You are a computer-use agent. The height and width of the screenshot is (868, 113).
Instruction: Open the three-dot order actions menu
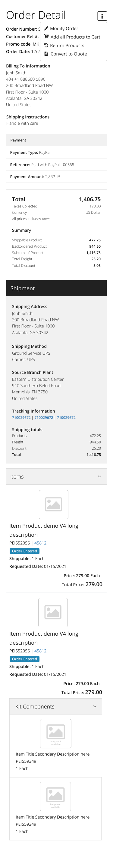click(x=102, y=16)
